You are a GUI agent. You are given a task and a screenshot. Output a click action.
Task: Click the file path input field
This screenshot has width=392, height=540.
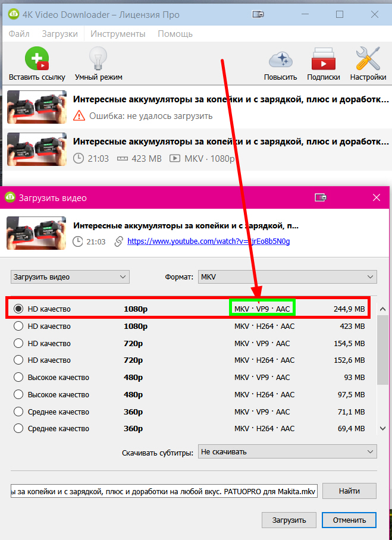tap(164, 491)
